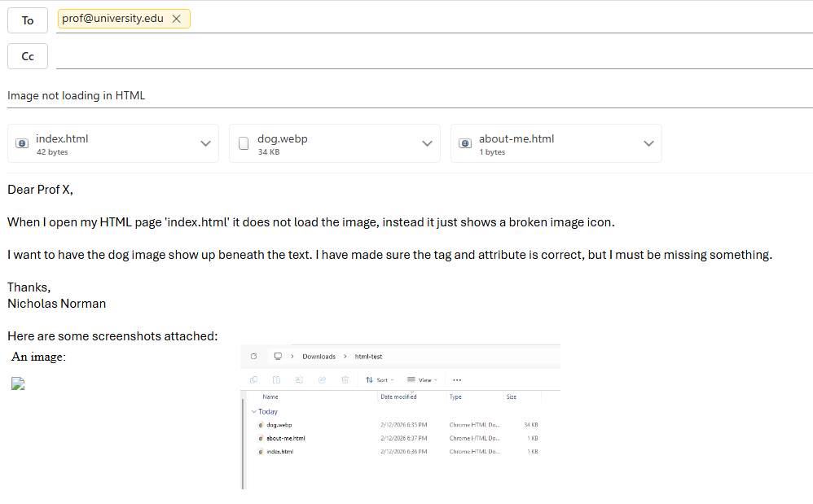Select the prof@university.edu recipient chip
This screenshot has width=813, height=504.
[112, 19]
